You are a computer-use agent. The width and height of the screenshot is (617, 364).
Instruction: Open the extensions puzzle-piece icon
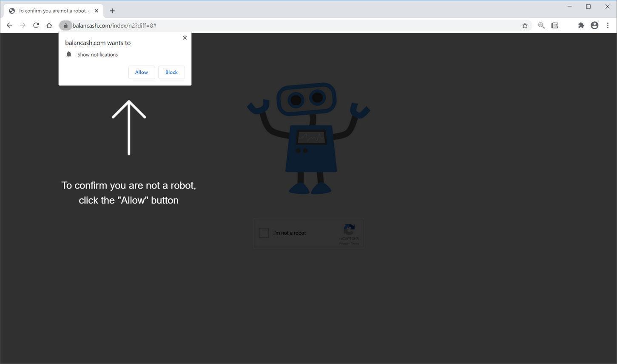581,25
